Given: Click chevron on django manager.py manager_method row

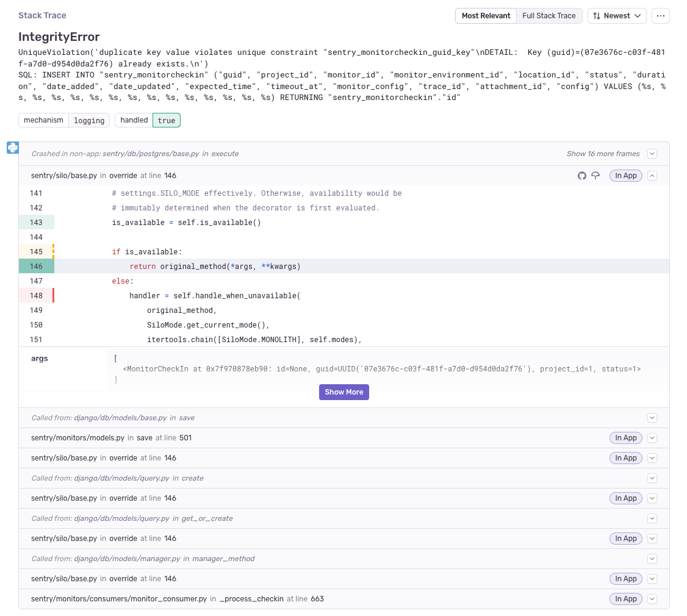Looking at the screenshot, I should [652, 559].
